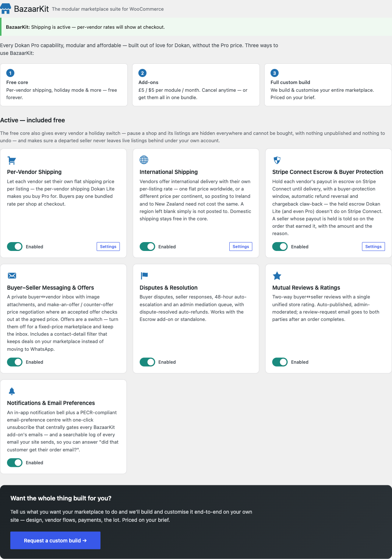392x559 pixels.
Task: Open Settings for Stripe Connect Escrow
Action: [373, 247]
